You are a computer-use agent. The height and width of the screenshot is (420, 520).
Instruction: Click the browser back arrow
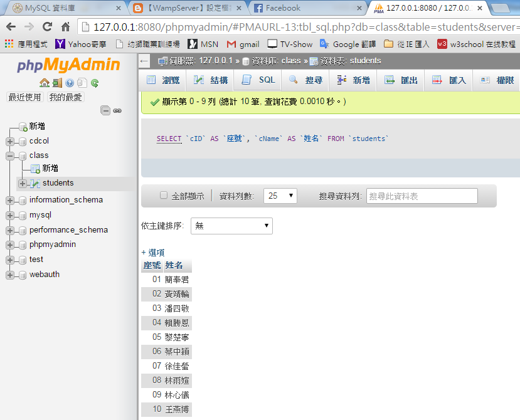(11, 26)
